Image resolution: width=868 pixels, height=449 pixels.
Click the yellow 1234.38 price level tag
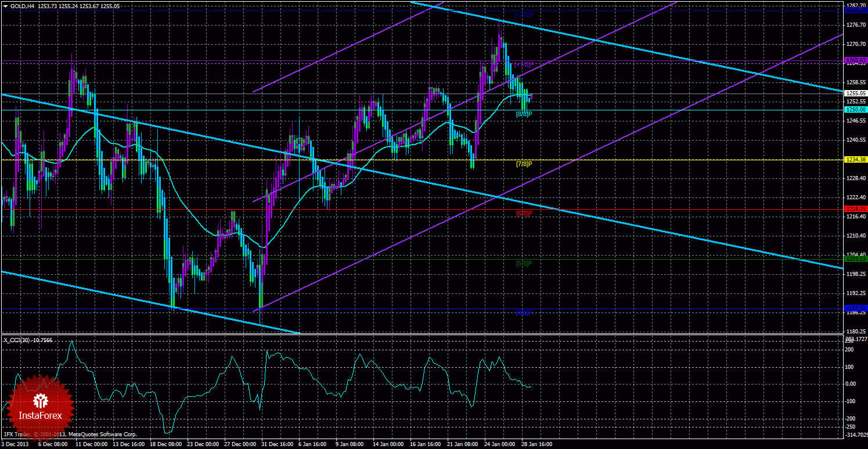[856, 159]
